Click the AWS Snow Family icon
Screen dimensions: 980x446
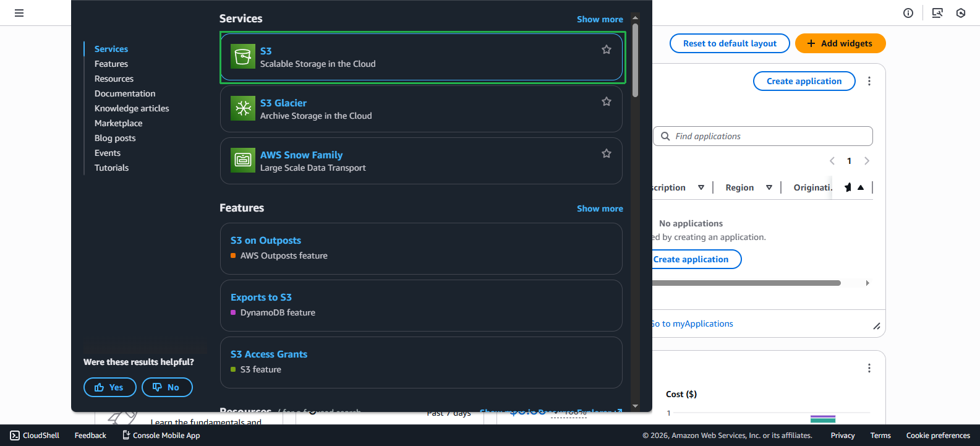click(243, 160)
